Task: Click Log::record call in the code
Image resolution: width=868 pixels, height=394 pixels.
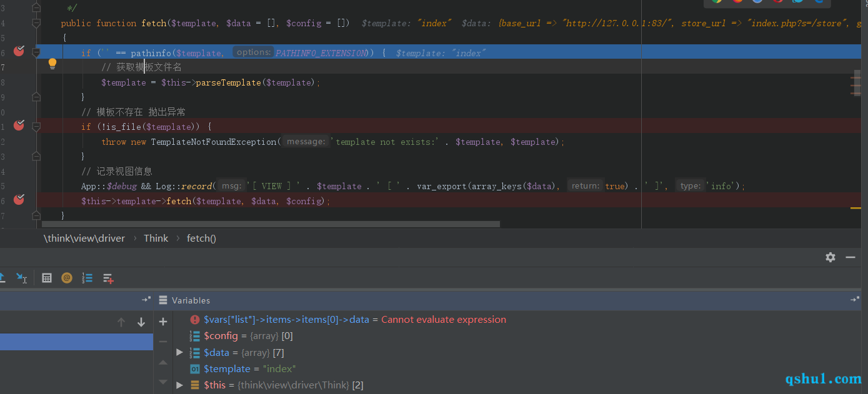Action: click(x=183, y=186)
